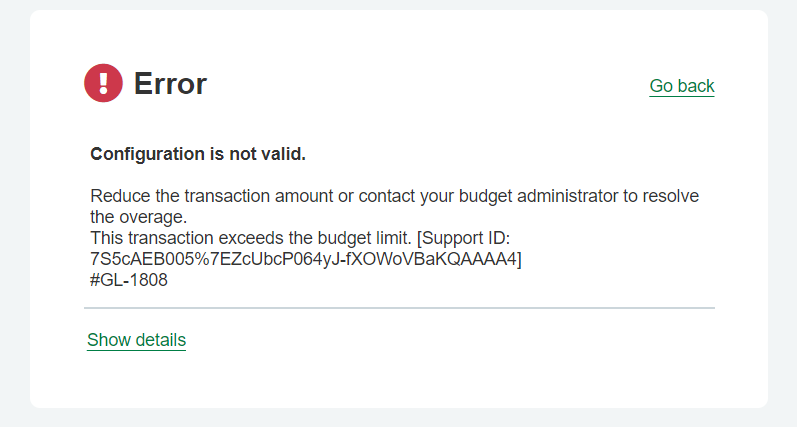Screen dimensions: 797x427
Task: Expand the Show details section
Action: (x=136, y=340)
